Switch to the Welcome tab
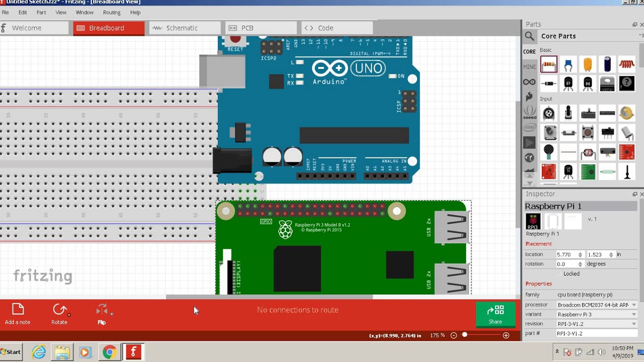 tap(34, 28)
